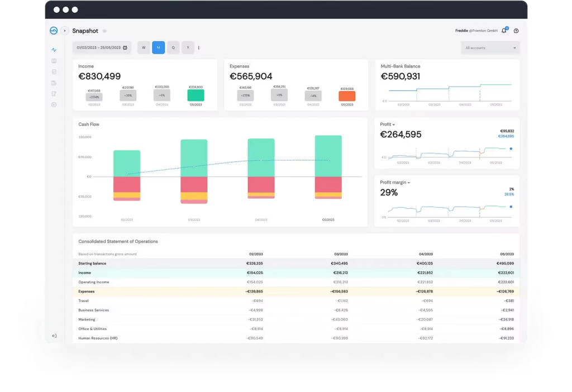The height and width of the screenshot is (392, 572).
Task: Click the green 05/2023 income swatch
Action: [196, 95]
